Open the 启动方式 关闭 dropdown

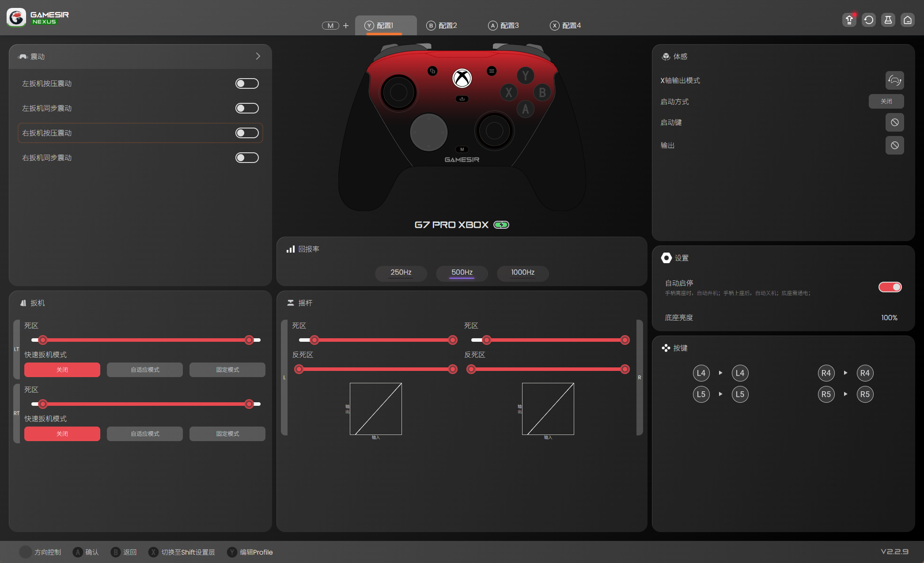(886, 101)
